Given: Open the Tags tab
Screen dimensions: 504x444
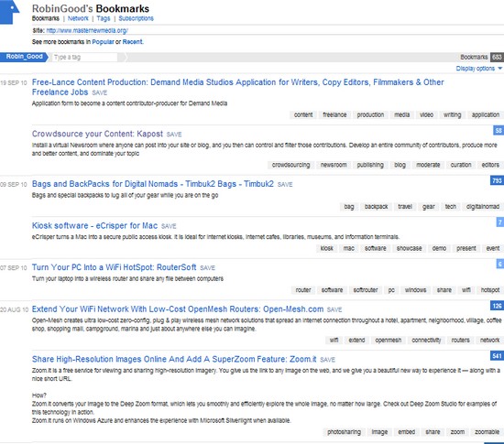Looking at the screenshot, I should [x=104, y=18].
